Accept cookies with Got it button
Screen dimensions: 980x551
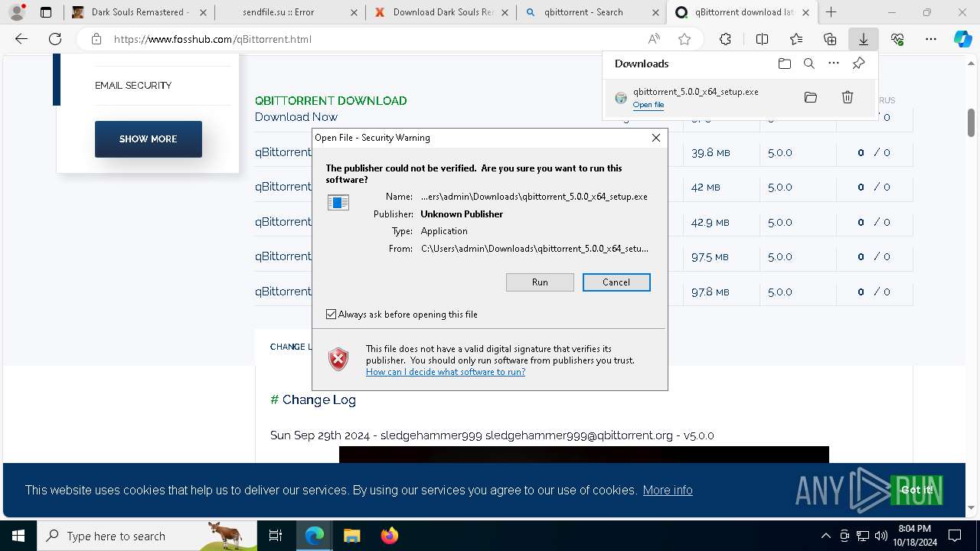[x=916, y=490]
